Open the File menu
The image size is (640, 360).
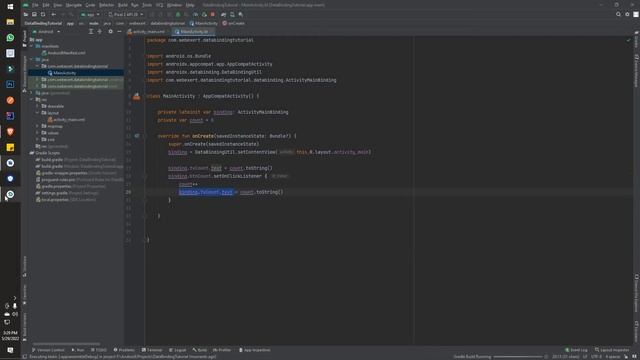pos(35,5)
